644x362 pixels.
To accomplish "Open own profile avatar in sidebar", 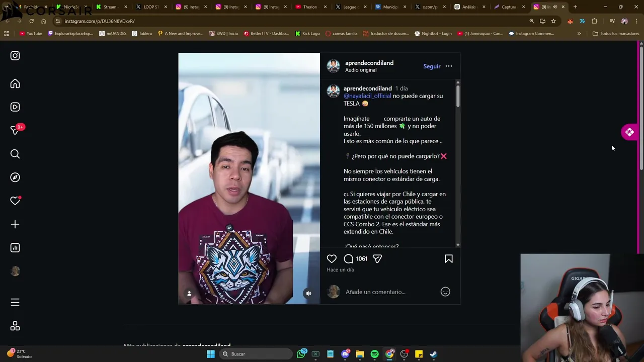I will (x=15, y=271).
